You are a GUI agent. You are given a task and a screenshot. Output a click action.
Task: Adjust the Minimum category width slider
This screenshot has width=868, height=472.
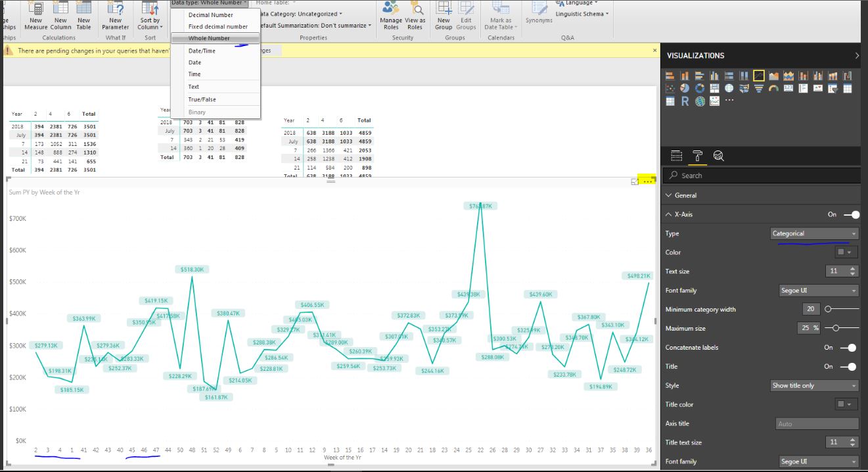tap(842, 309)
